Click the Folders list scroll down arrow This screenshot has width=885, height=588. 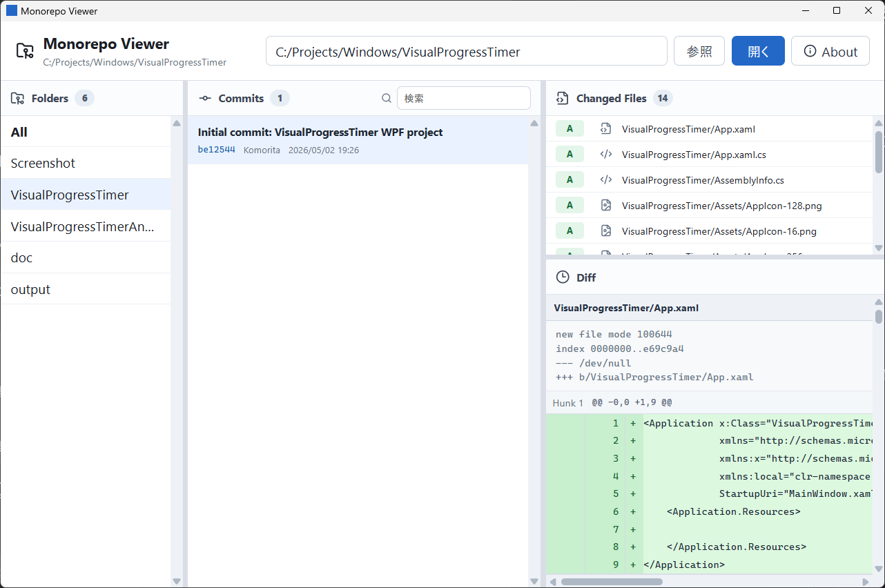pyautogui.click(x=176, y=581)
